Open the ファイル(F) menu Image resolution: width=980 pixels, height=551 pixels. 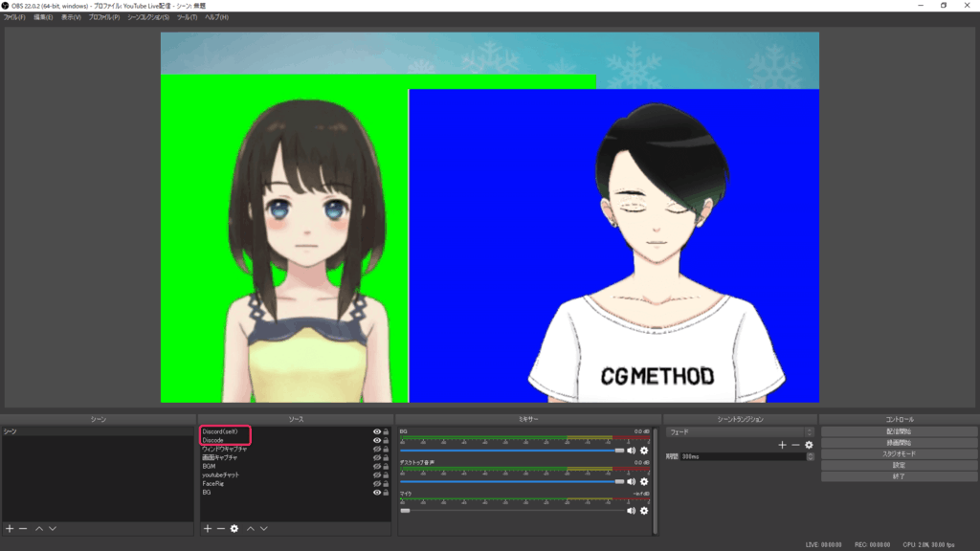point(14,17)
